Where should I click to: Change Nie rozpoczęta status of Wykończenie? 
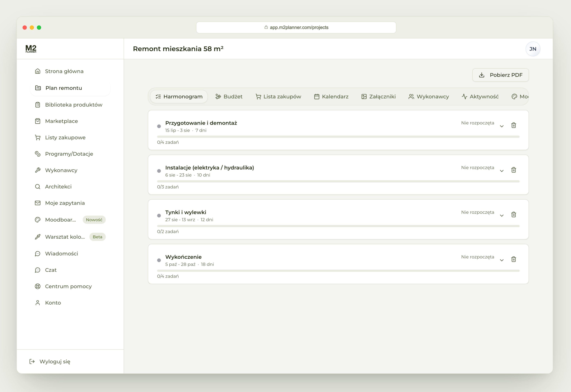[477, 257]
